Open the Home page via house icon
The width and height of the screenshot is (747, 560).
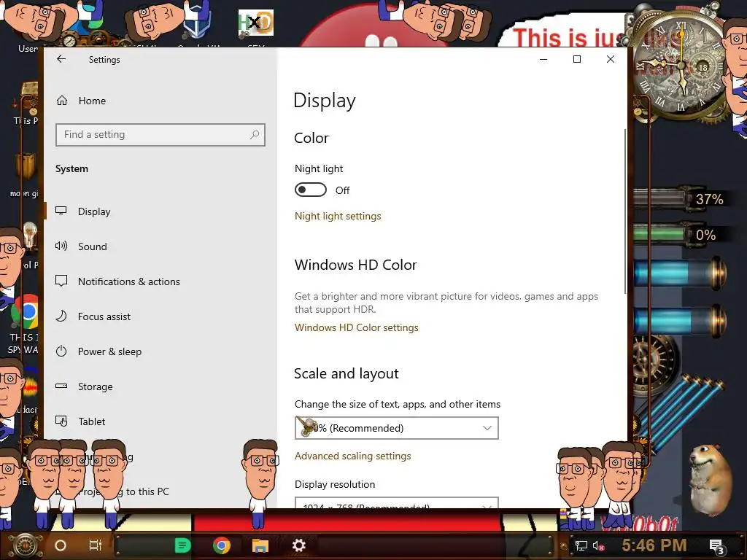click(x=62, y=101)
